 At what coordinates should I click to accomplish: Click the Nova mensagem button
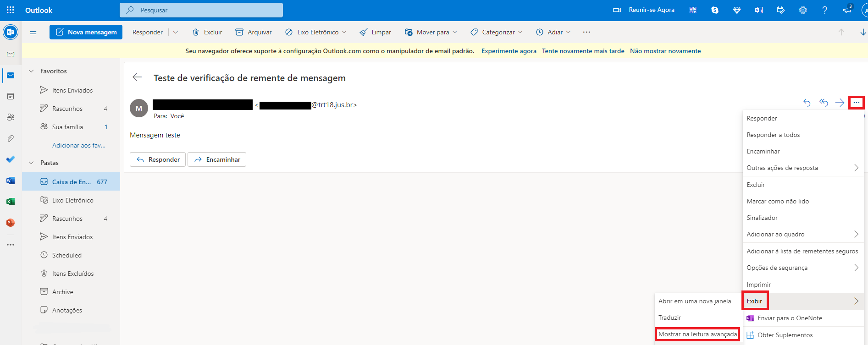tap(86, 32)
